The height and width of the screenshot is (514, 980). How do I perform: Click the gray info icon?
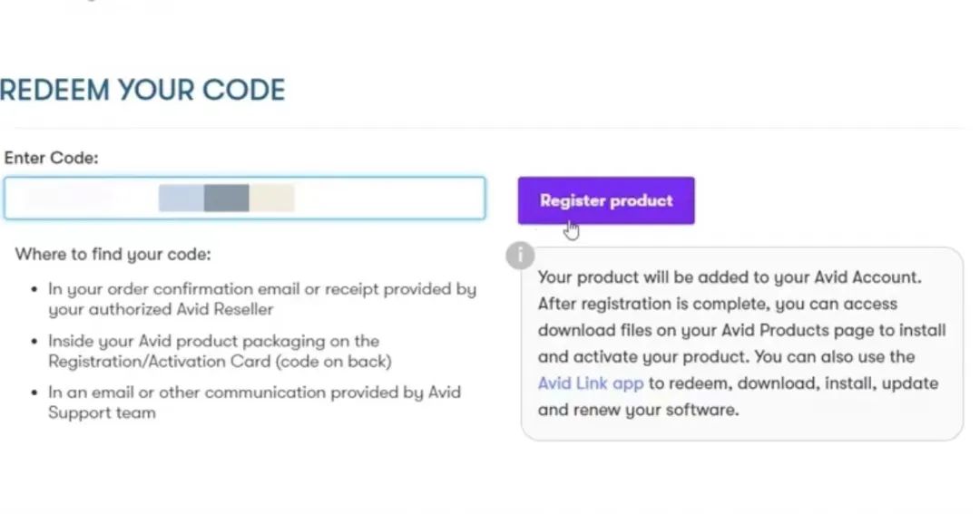(x=519, y=256)
